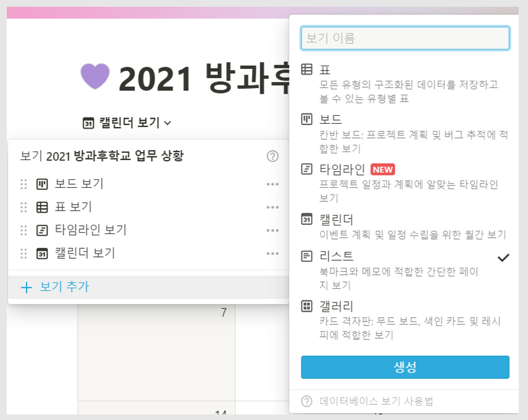Select the 표 (table) view type icon
528x420 pixels.
306,70
